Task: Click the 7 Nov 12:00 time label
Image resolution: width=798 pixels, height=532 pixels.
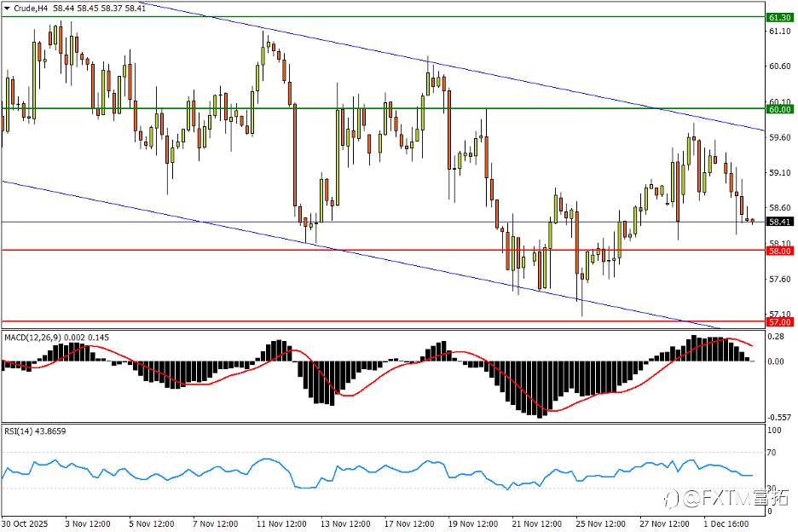Action: (x=216, y=523)
